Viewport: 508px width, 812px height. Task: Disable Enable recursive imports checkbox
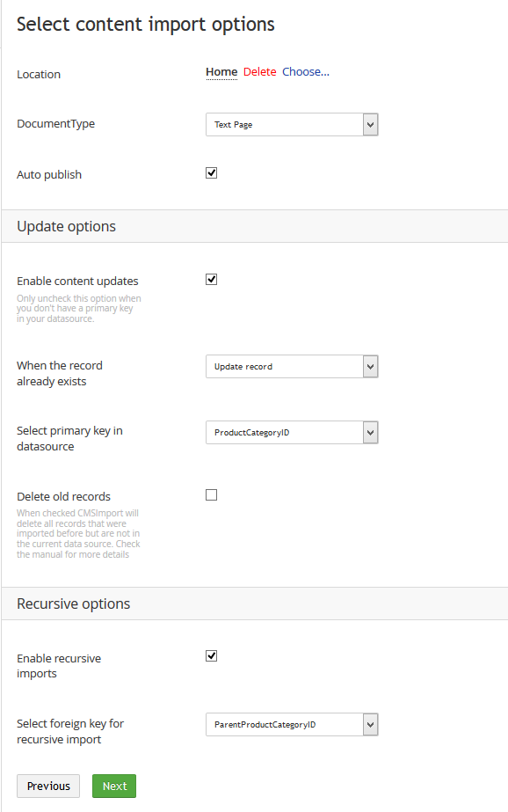(x=211, y=656)
